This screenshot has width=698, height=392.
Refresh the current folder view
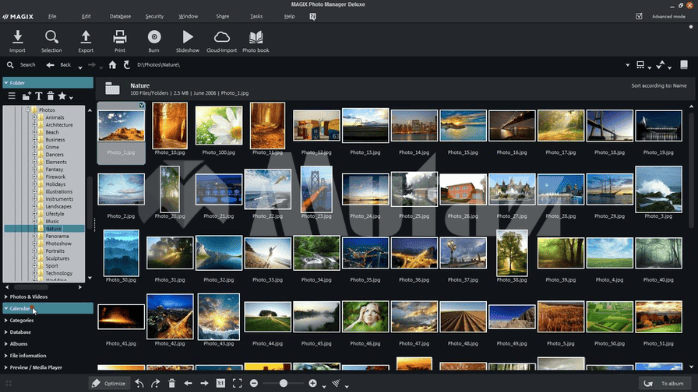coord(127,65)
